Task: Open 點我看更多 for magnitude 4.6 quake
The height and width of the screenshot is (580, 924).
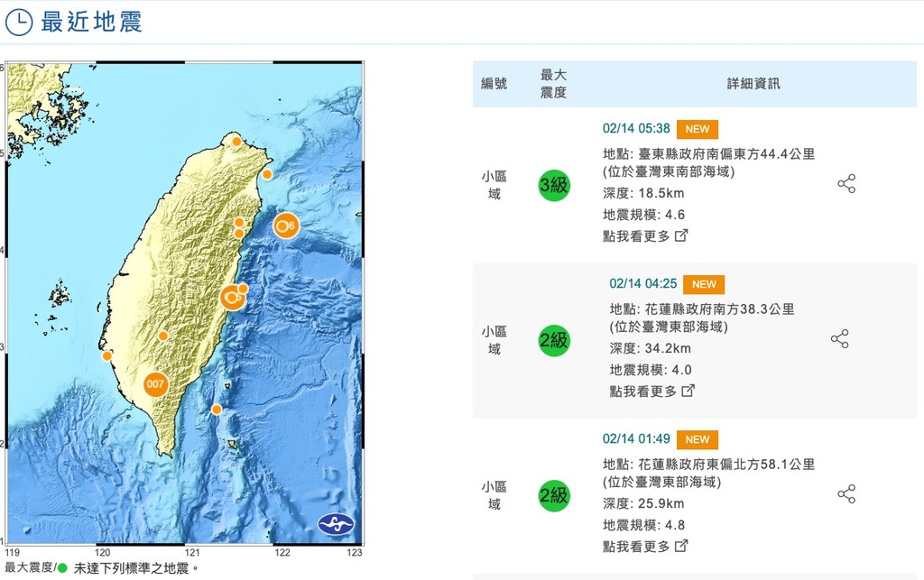Action: pos(644,236)
